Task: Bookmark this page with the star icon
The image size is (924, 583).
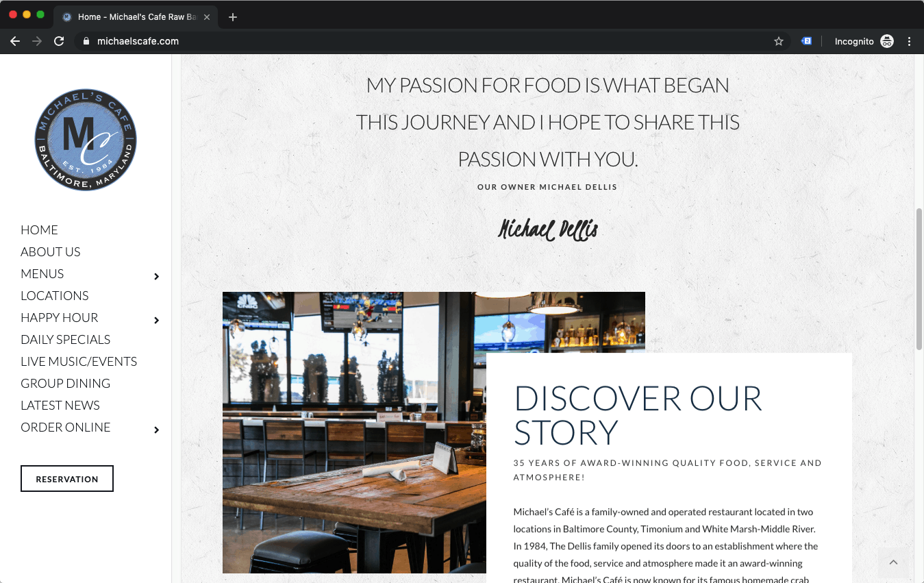Action: tap(779, 41)
